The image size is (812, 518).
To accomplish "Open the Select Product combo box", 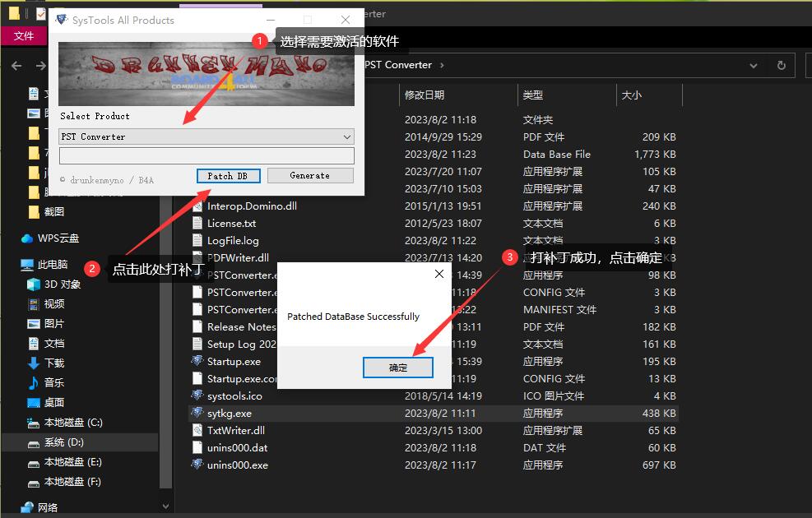I will (206, 136).
